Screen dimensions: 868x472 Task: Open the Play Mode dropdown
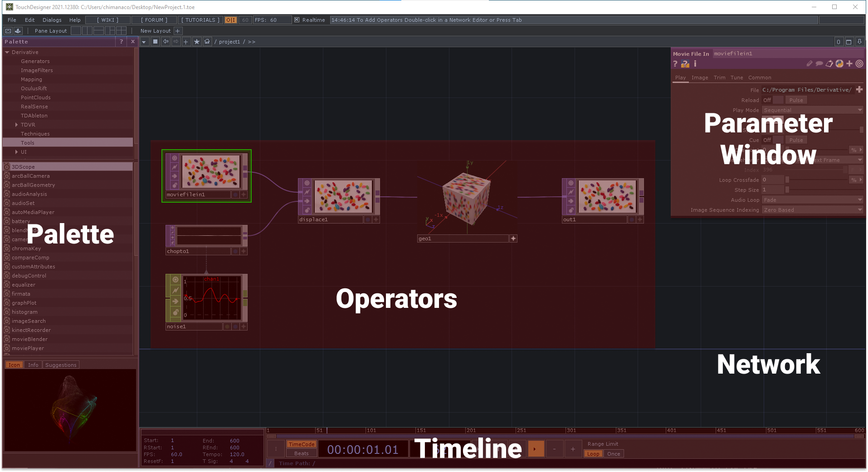(812, 110)
